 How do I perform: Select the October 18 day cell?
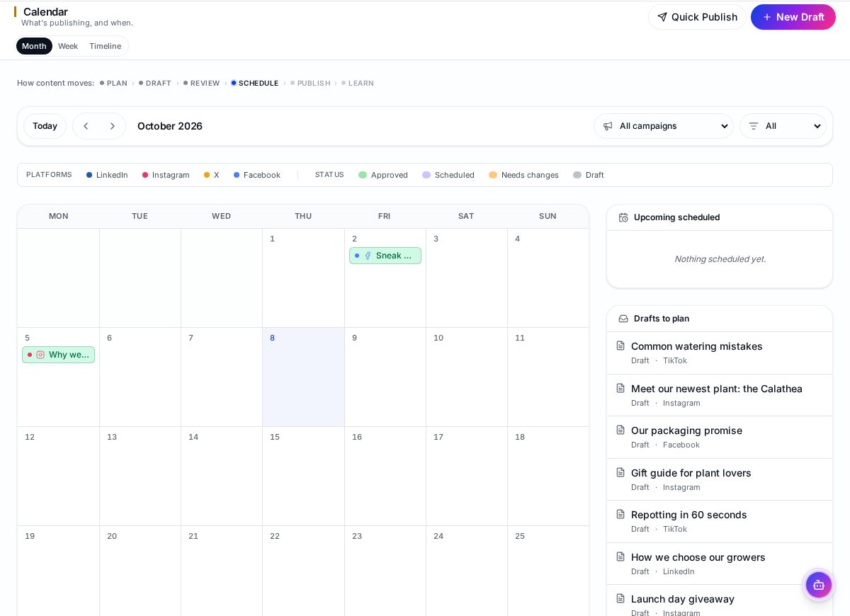click(x=548, y=476)
